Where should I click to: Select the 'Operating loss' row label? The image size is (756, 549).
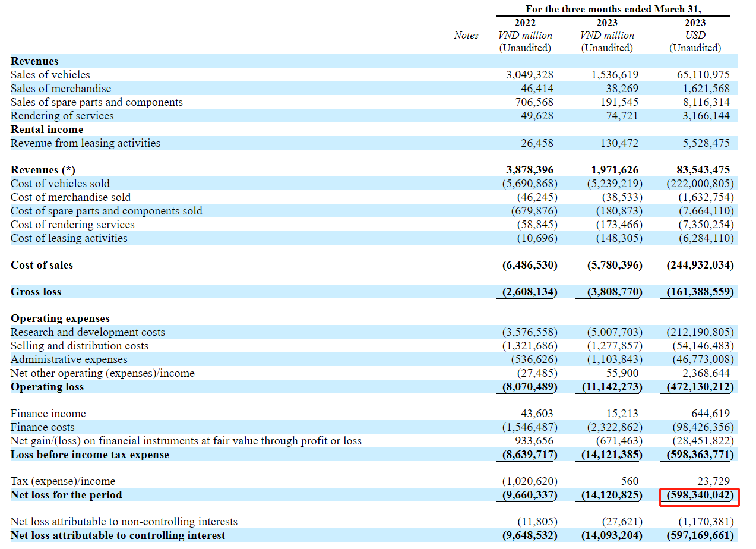pos(47,387)
